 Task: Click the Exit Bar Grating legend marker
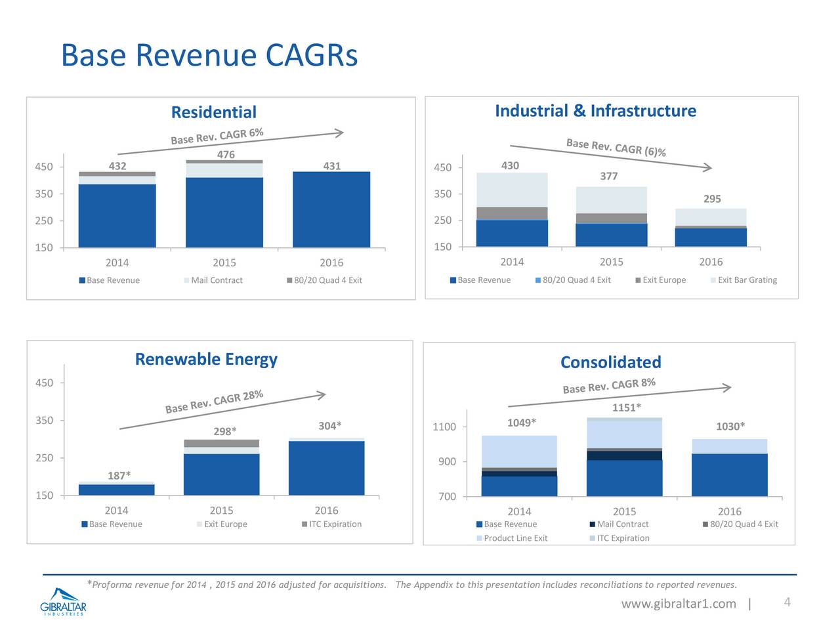(712, 280)
